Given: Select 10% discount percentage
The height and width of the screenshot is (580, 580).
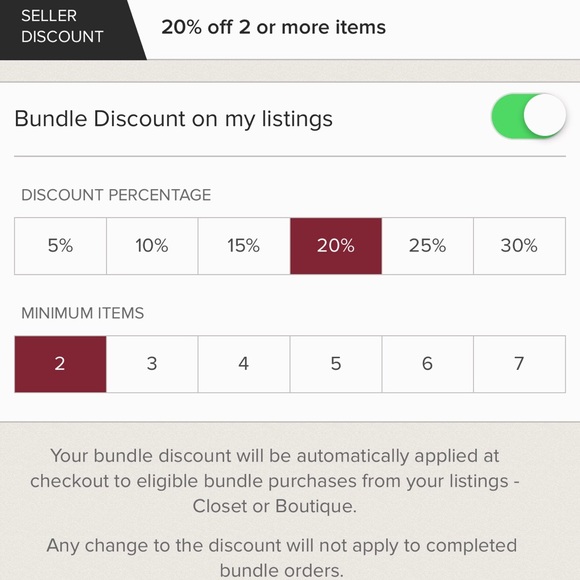Looking at the screenshot, I should coord(152,246).
